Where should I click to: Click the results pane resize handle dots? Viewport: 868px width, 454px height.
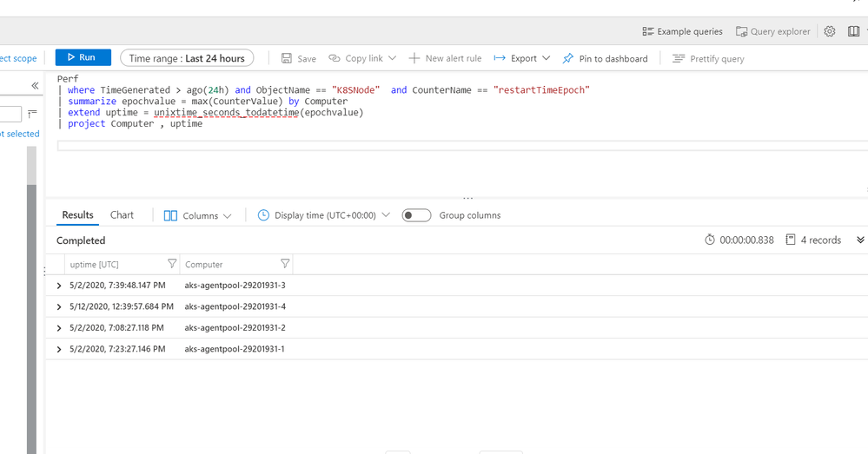[467, 197]
